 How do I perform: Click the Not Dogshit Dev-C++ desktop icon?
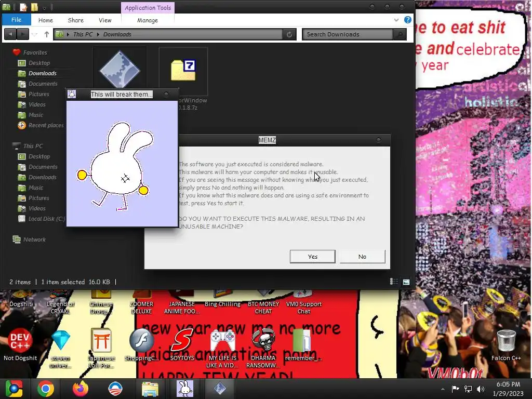point(20,344)
